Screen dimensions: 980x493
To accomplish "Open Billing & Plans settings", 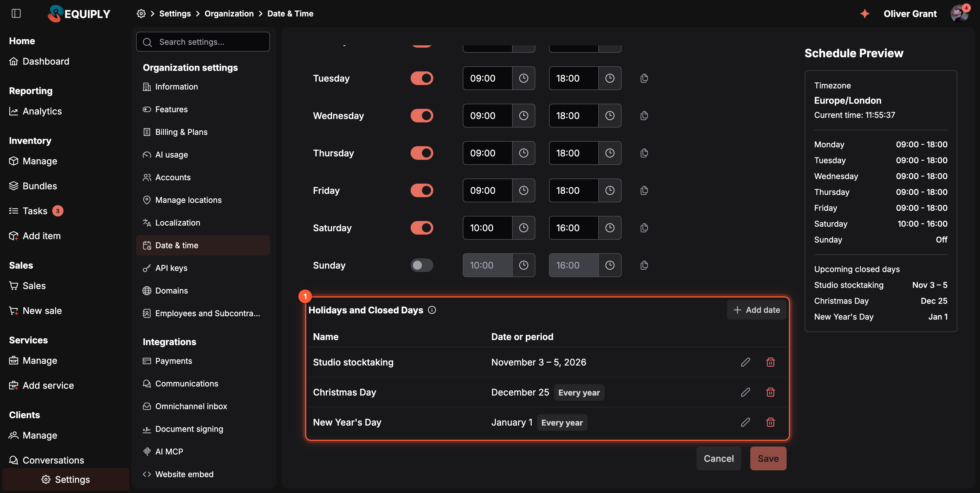I will coord(203,132).
